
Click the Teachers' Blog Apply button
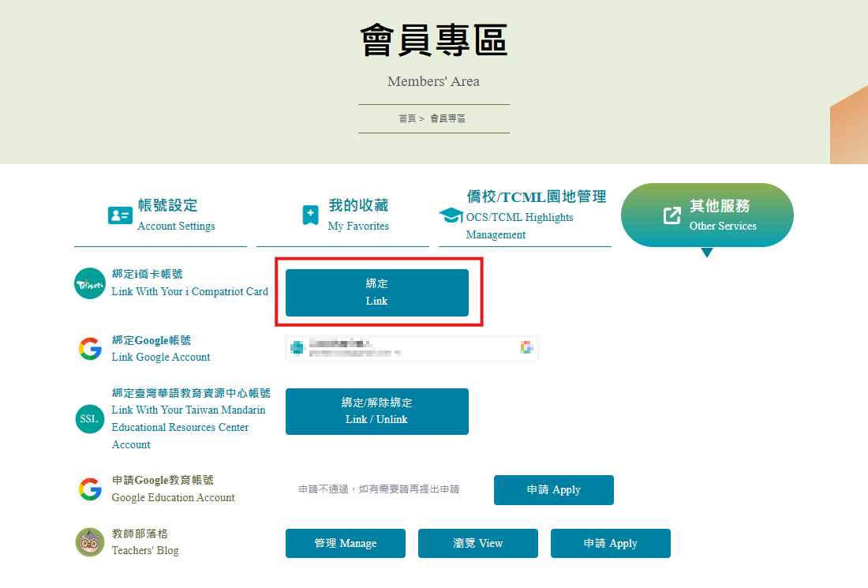click(610, 544)
